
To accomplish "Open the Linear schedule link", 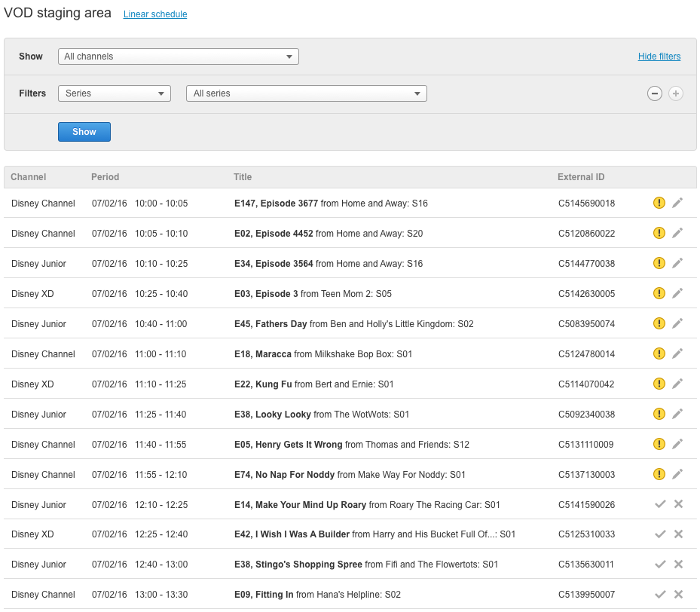I will [x=155, y=14].
